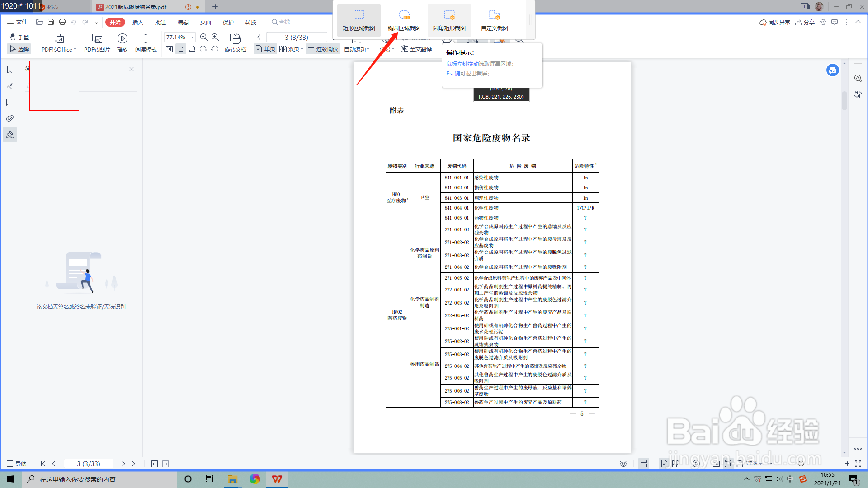Image resolution: width=868 pixels, height=488 pixels.
Task: Click PDF转图片 convert to image tool
Action: (97, 43)
